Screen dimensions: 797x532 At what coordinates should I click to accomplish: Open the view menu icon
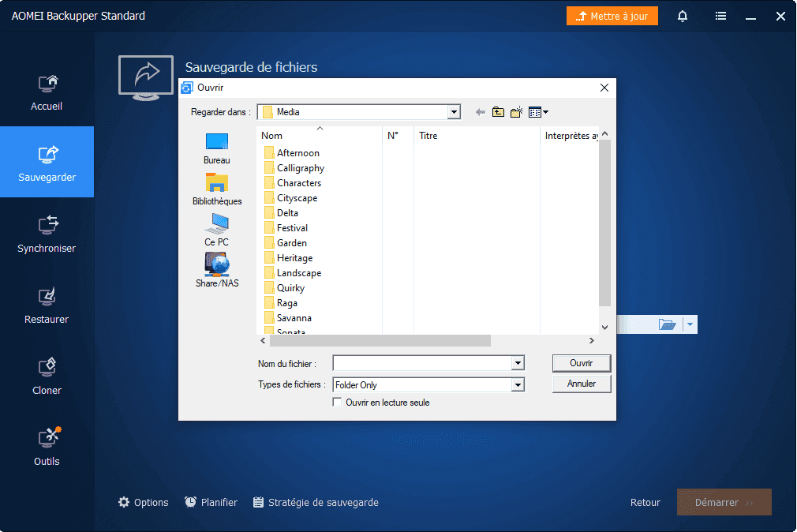538,112
